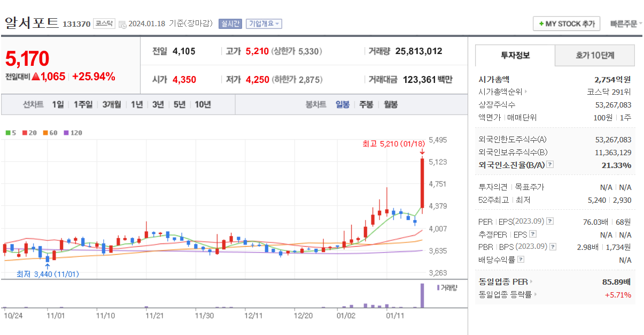Click the 최저 3,440 (11/01) chart marker
This screenshot has width=644, height=335.
click(48, 274)
